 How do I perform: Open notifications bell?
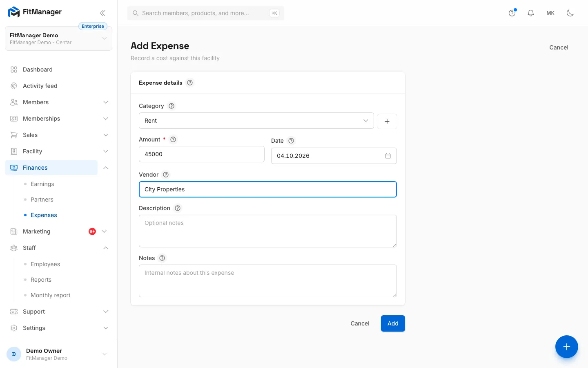click(531, 13)
